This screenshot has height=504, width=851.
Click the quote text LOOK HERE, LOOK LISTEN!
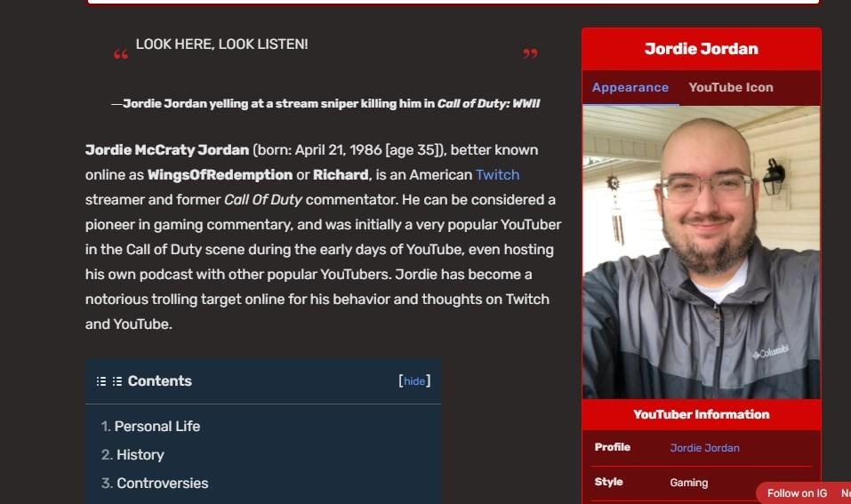coord(221,44)
